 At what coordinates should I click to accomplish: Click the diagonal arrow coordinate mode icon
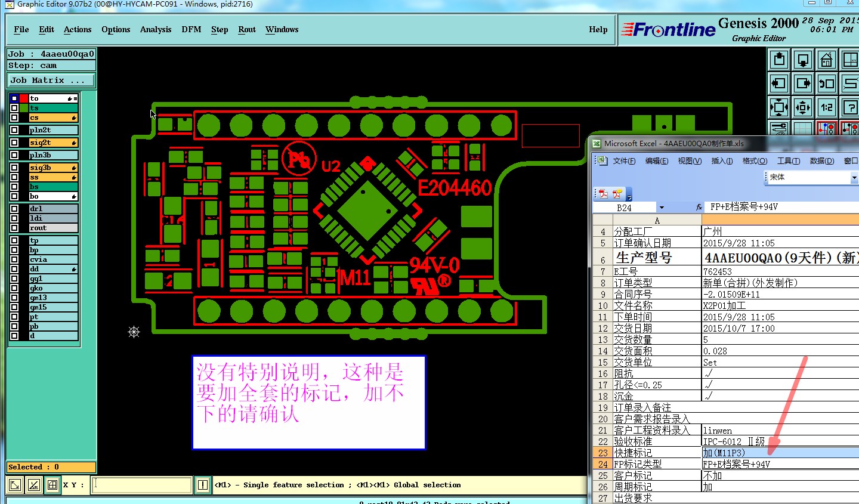pos(16,485)
